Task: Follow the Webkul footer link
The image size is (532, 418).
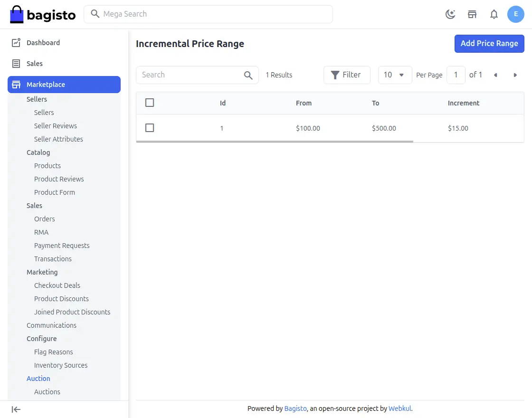Action: coord(399,408)
